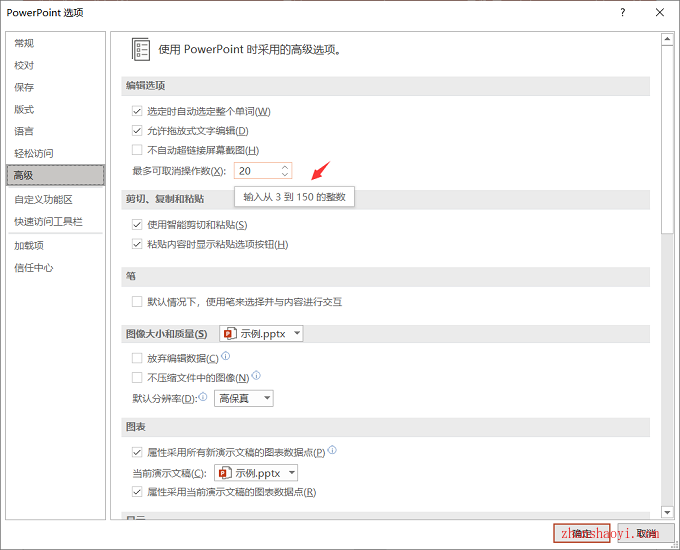
Task: Select 保存 category in sidebar
Action: 56,87
